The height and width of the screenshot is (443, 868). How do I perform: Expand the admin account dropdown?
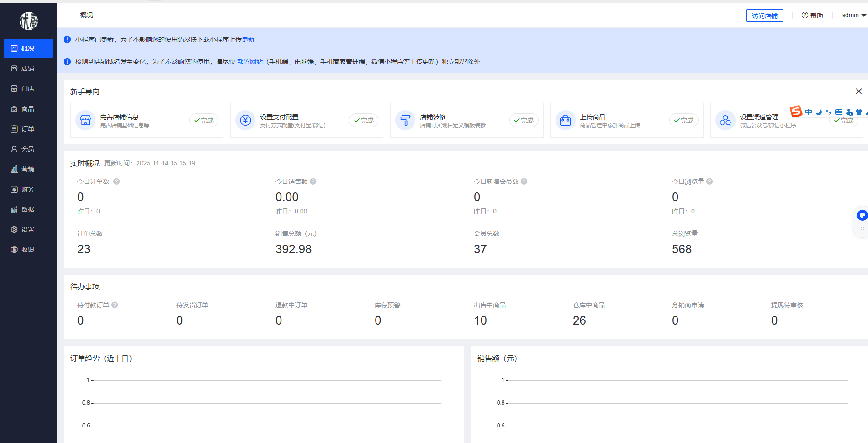pos(853,16)
